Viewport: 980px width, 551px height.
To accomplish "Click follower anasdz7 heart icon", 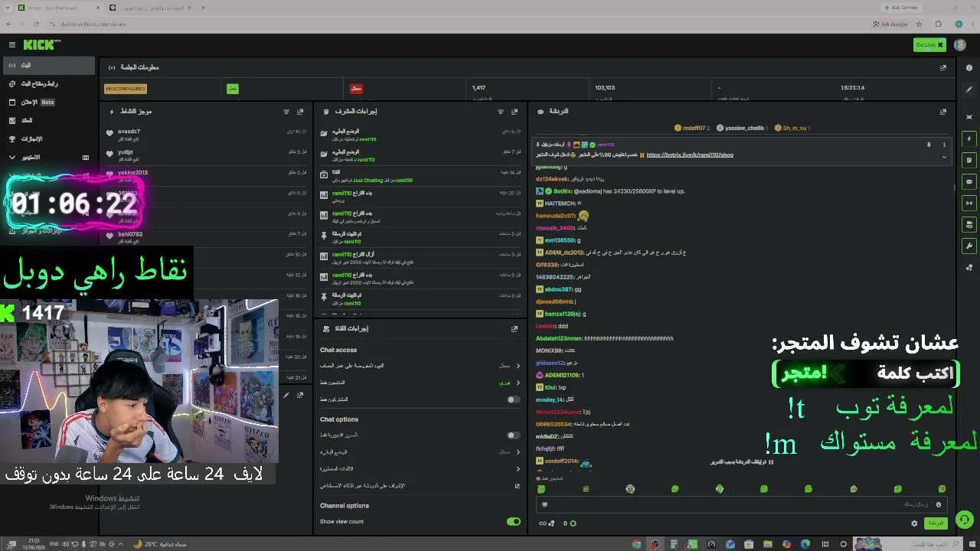I will pyautogui.click(x=110, y=133).
